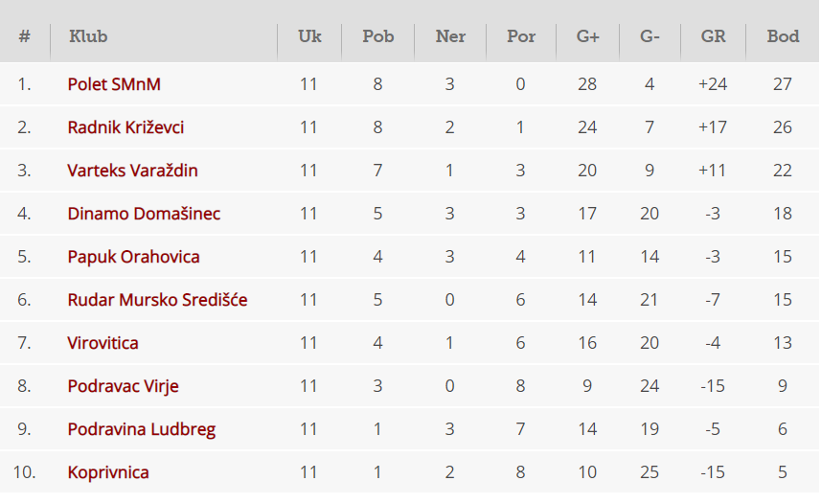Click the G+ goals scored header

click(x=587, y=36)
